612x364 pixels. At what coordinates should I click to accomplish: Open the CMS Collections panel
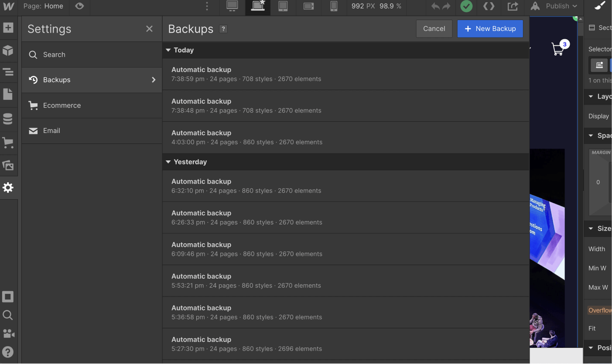tap(9, 119)
